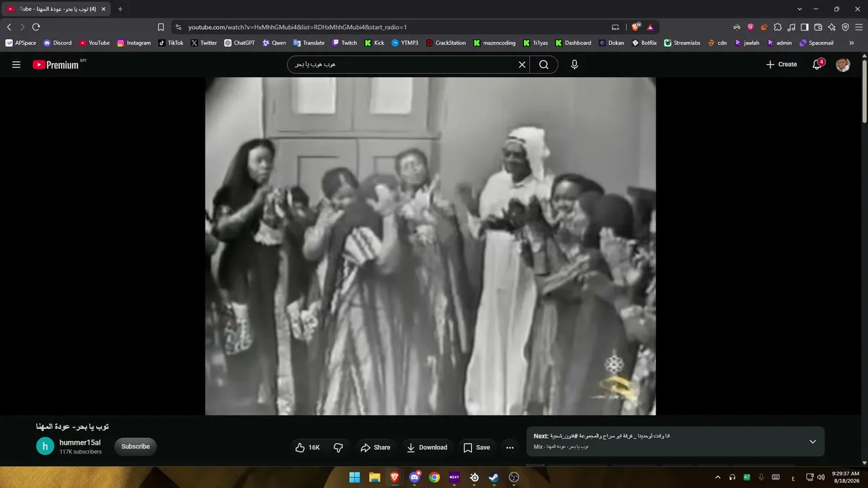Open the YouTube account avatar menu
Image resolution: width=868 pixels, height=488 pixels.
(843, 64)
